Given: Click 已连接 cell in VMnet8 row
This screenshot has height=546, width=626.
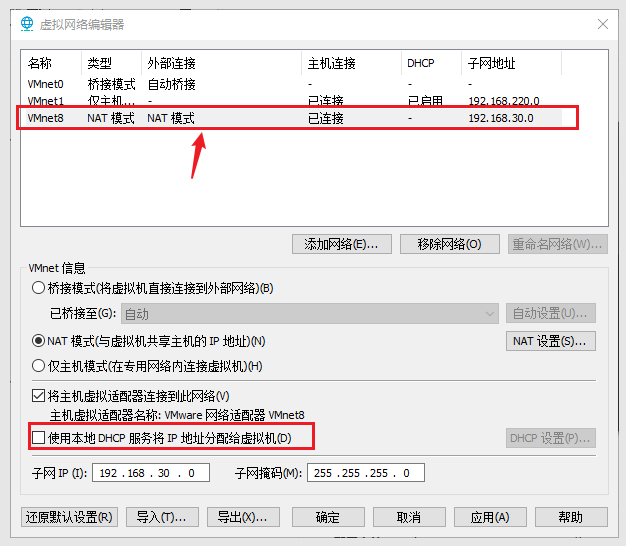Looking at the screenshot, I should [326, 118].
